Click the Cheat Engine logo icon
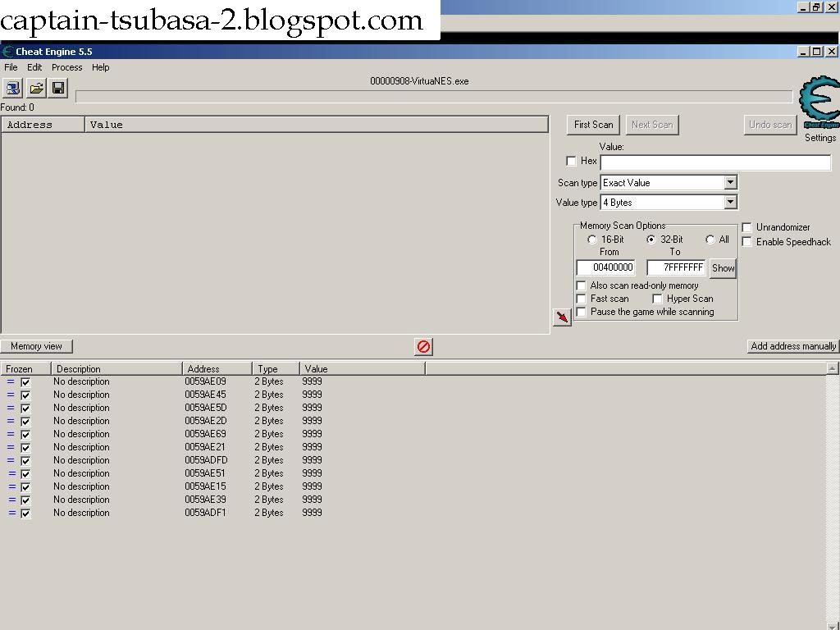840x630 pixels. [x=819, y=103]
